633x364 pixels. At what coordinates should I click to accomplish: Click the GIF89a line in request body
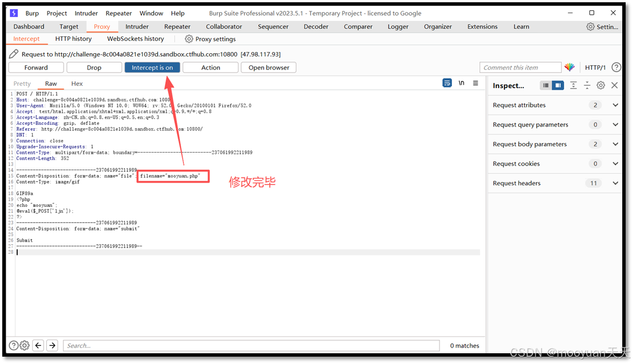pos(25,193)
